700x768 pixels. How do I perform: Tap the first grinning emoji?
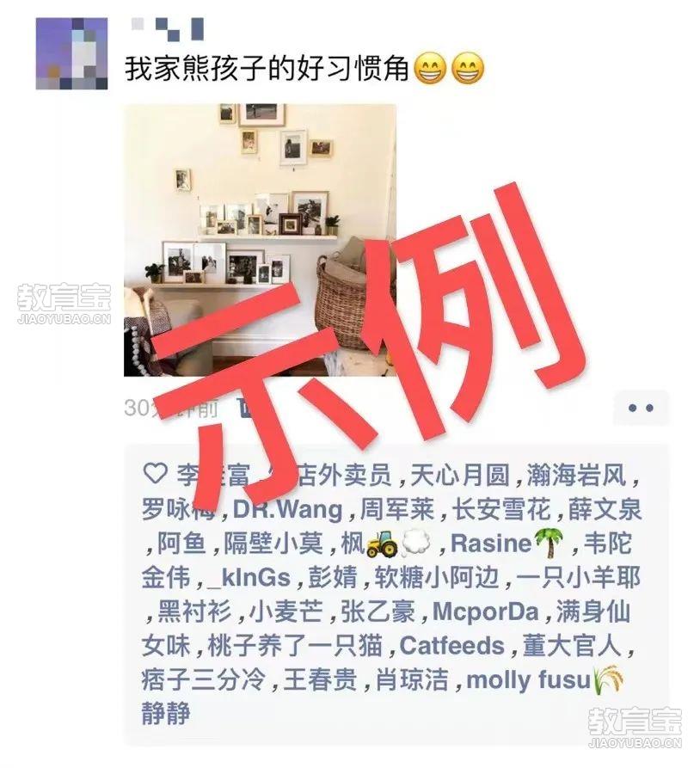coord(431,68)
